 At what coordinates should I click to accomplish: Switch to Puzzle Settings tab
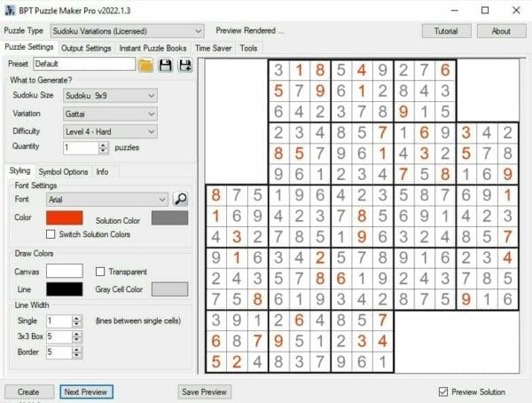coord(29,47)
